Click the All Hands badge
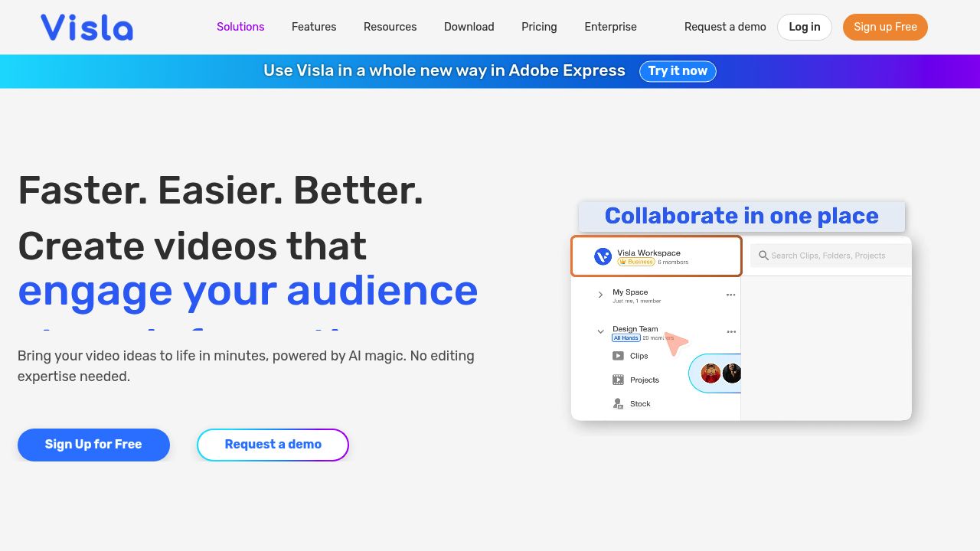This screenshot has width=980, height=551. (x=626, y=337)
